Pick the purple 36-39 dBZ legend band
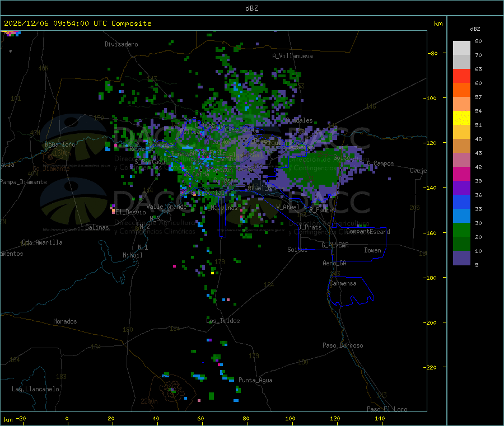The height and width of the screenshot is (426, 504). [461, 188]
